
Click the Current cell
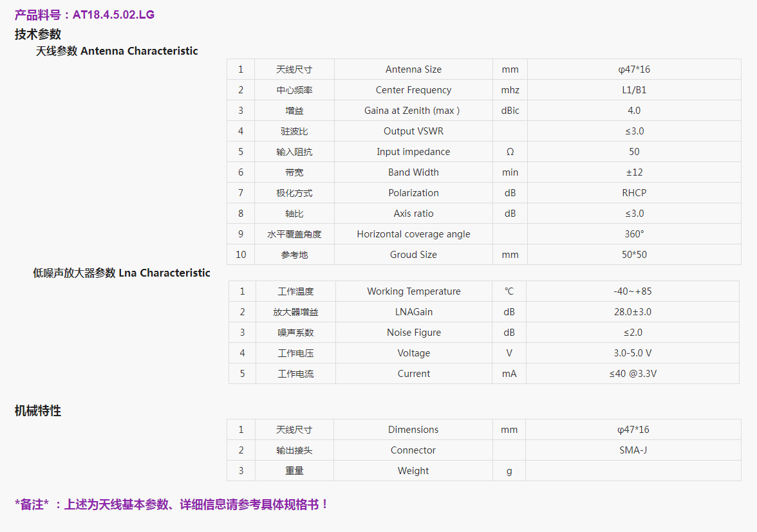[x=414, y=374]
